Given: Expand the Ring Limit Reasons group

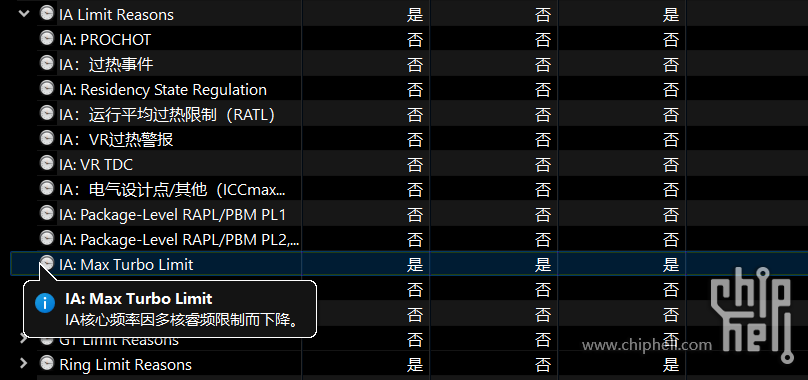Looking at the screenshot, I should (24, 364).
